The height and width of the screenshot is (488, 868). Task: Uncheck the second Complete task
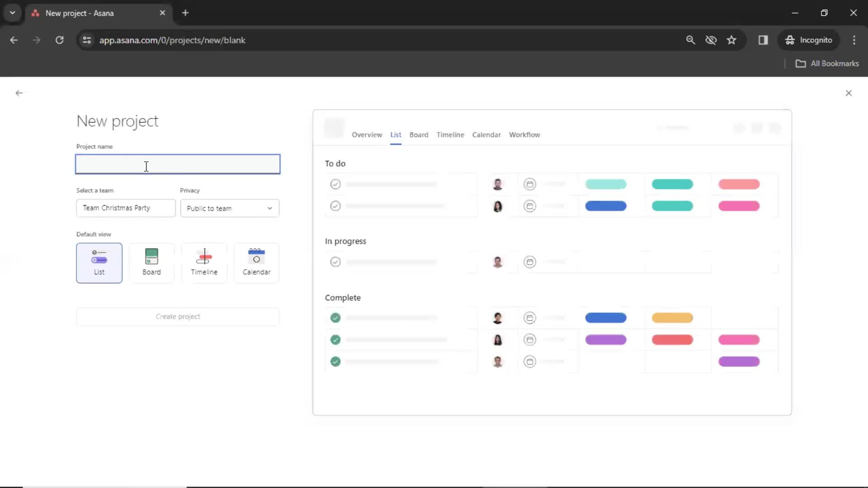tap(335, 340)
